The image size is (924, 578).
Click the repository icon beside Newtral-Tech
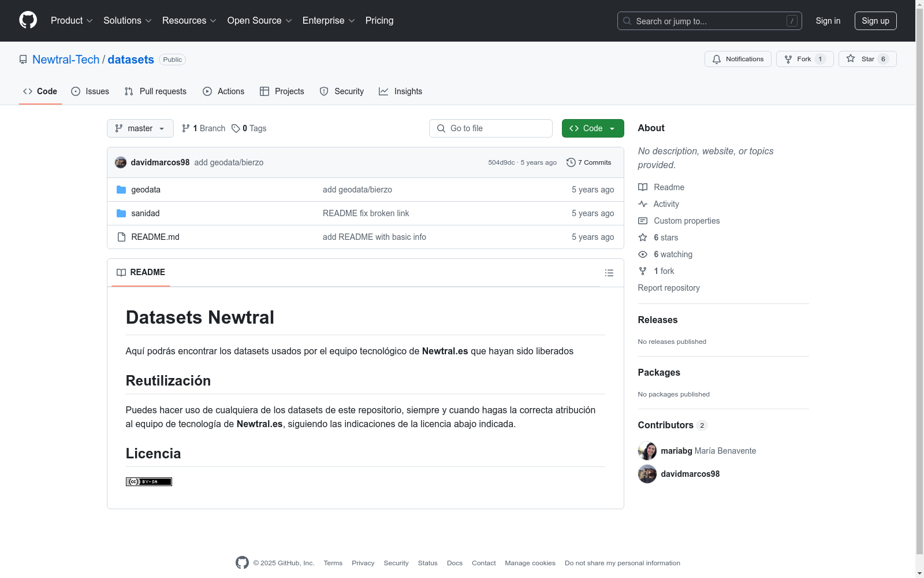[x=23, y=60]
